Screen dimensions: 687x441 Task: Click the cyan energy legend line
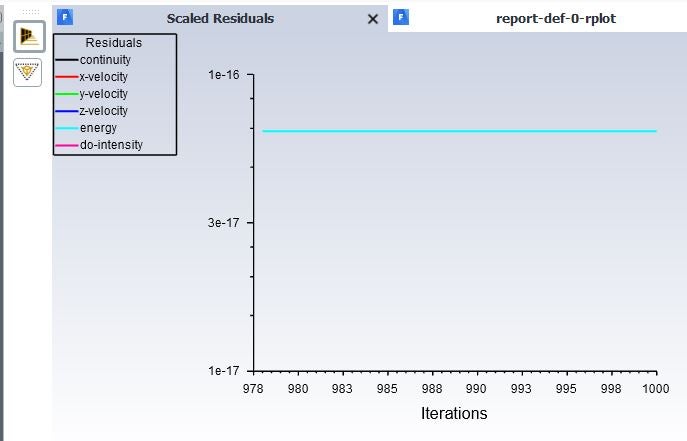67,128
